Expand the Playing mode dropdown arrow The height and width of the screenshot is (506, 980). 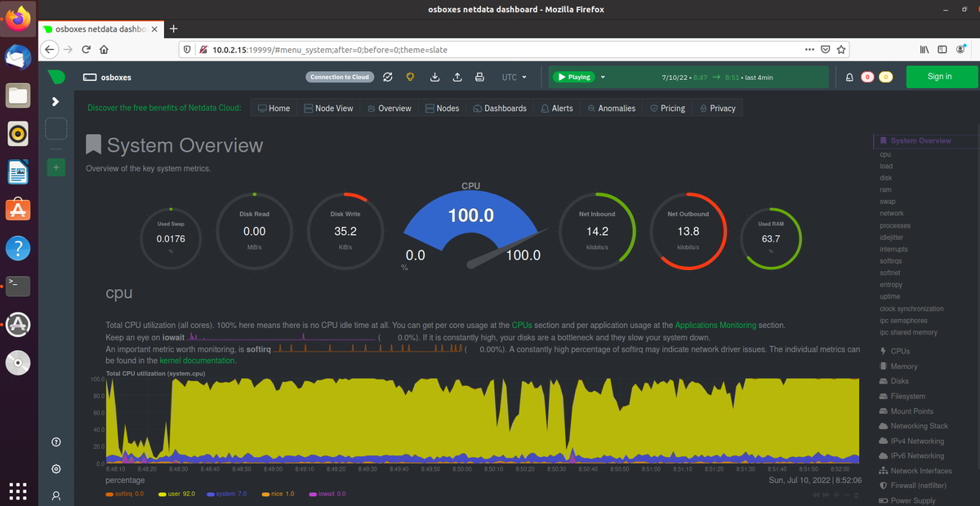coord(603,77)
